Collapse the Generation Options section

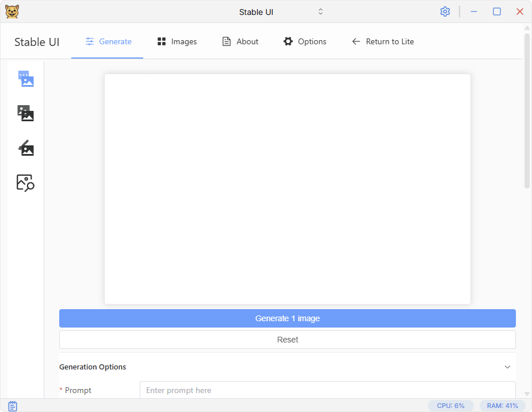[x=507, y=367]
